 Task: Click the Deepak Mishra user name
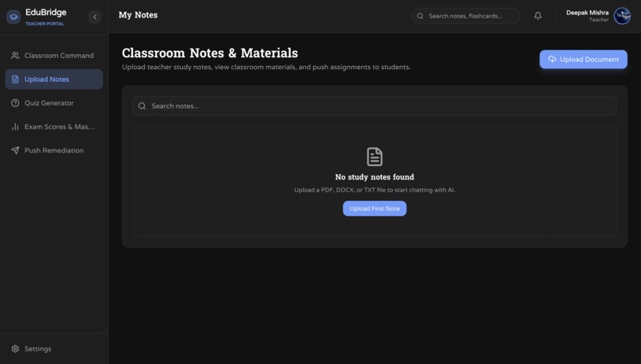pyautogui.click(x=587, y=13)
